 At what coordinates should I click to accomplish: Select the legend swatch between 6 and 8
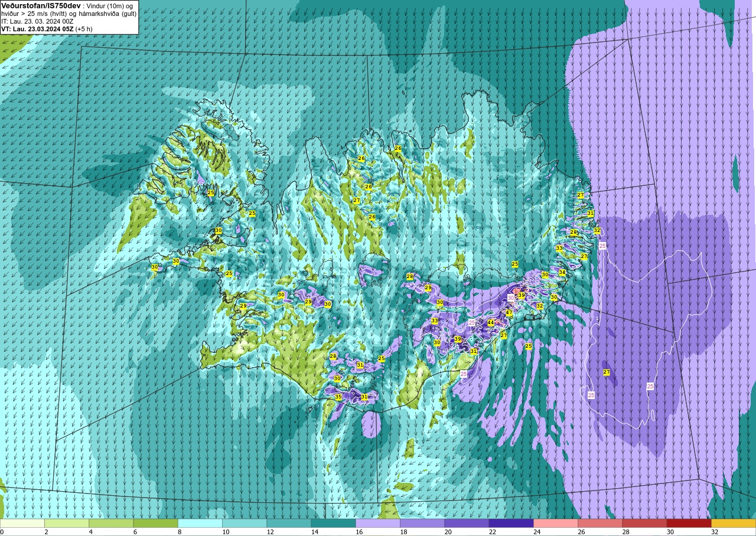point(155,523)
